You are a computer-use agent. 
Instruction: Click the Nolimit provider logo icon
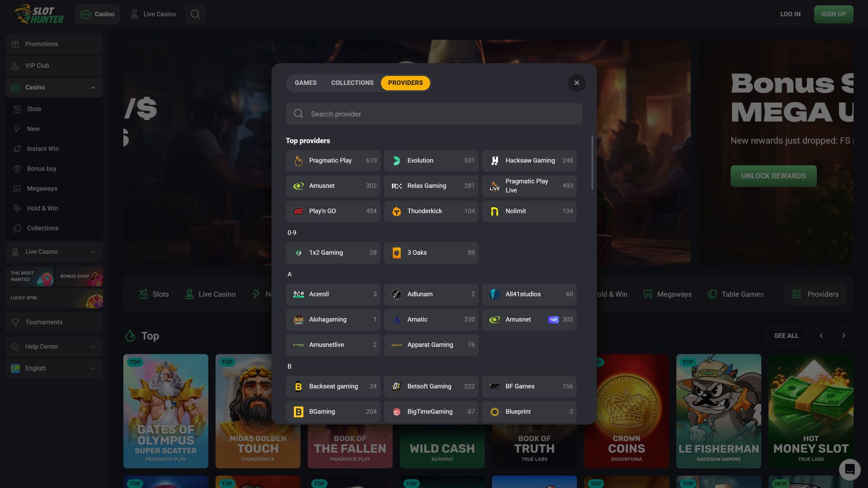pos(495,211)
